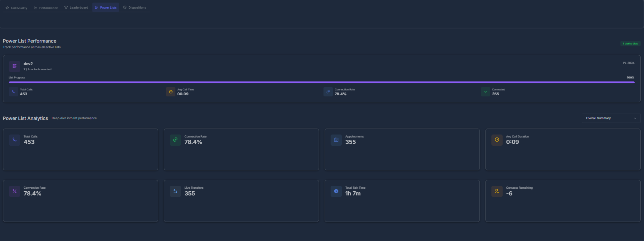Click the Conversion Rate percentage icon
644x241 pixels.
coord(14,191)
